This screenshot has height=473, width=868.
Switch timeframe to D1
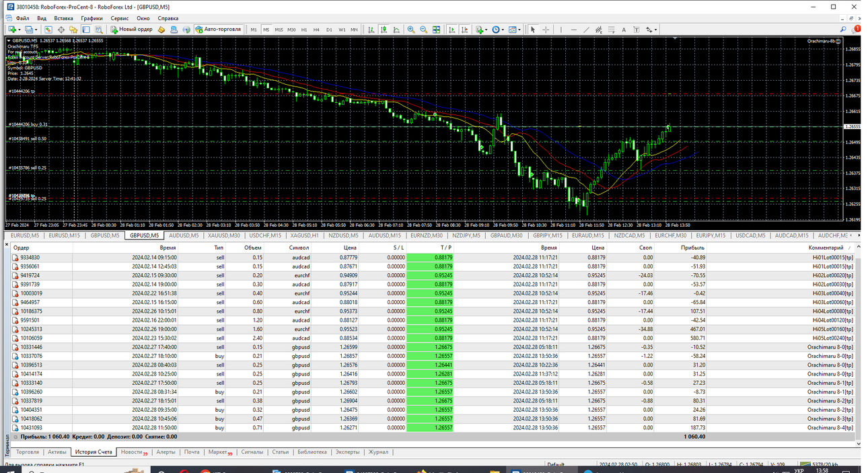329,30
